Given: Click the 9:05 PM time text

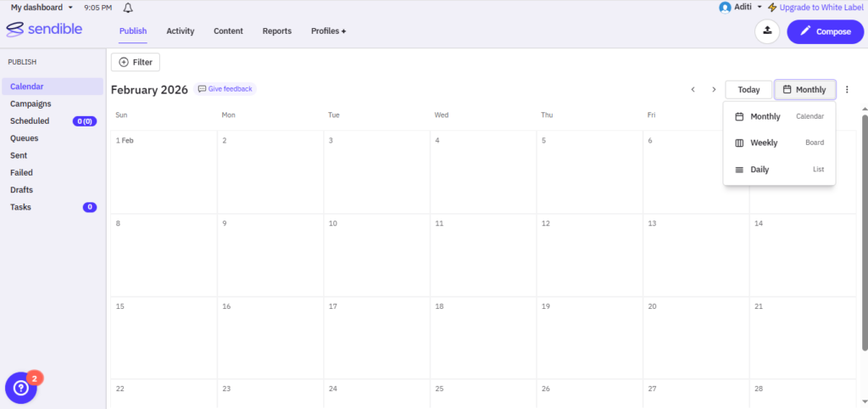Looking at the screenshot, I should point(98,8).
